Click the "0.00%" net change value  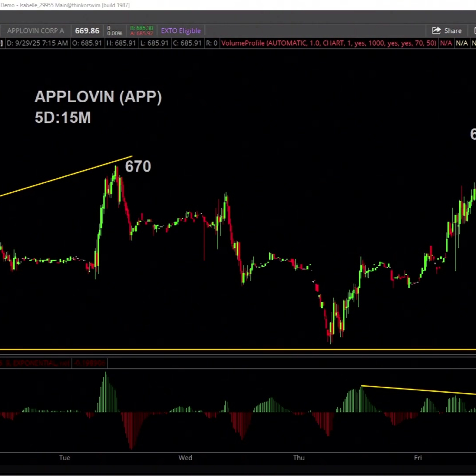tap(115, 33)
